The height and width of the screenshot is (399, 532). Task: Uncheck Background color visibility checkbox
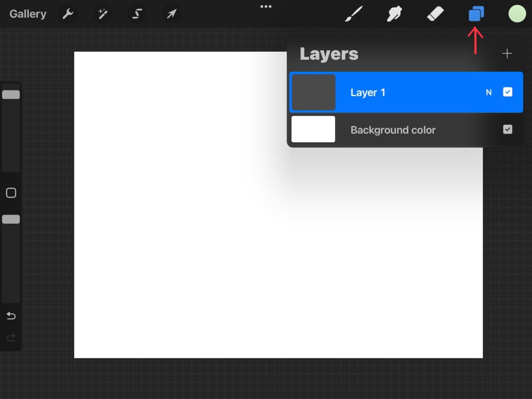click(508, 129)
